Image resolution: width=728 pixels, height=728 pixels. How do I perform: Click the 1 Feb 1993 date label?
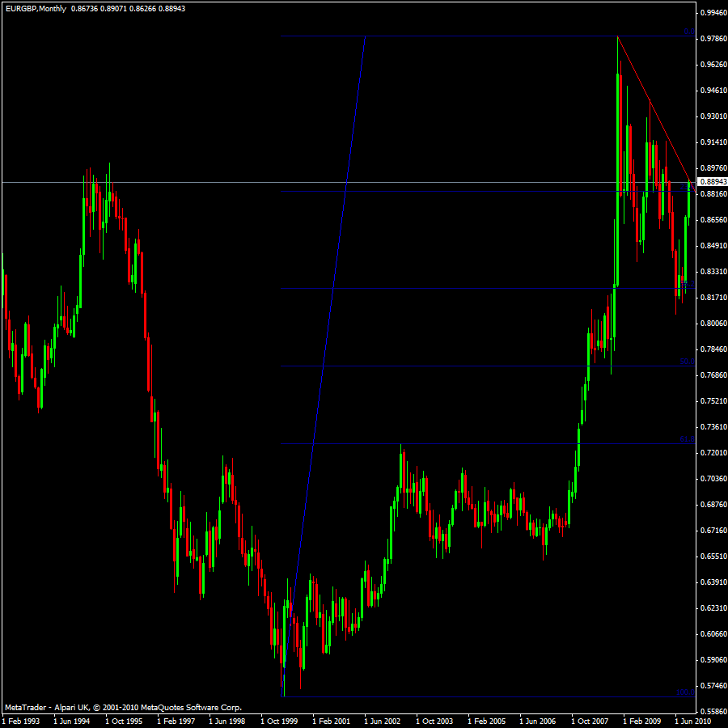point(20,722)
